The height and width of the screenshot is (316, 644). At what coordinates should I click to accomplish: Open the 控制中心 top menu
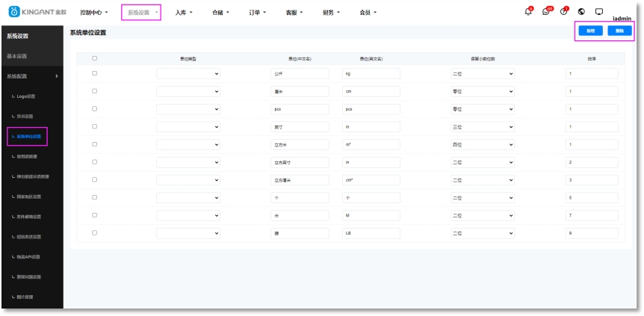pos(94,13)
